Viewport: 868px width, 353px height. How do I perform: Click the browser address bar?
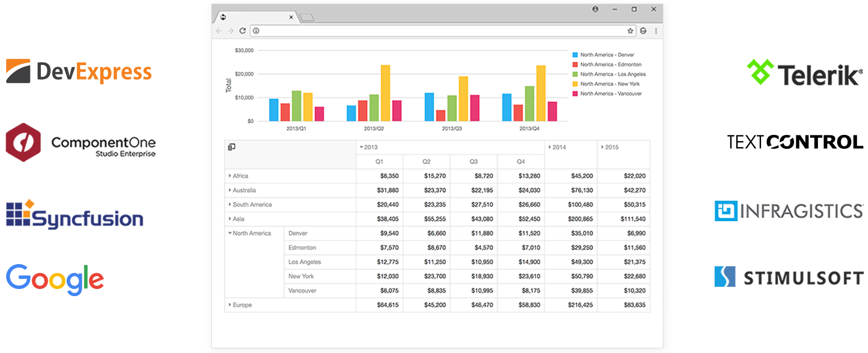tap(443, 31)
